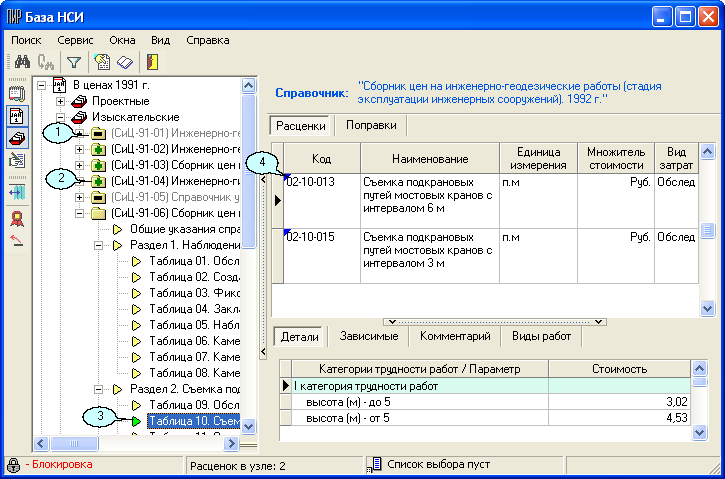Viewport: 725px width, 479px height.
Task: Toggle the blue column-arrows sidebar button
Action: click(x=16, y=191)
